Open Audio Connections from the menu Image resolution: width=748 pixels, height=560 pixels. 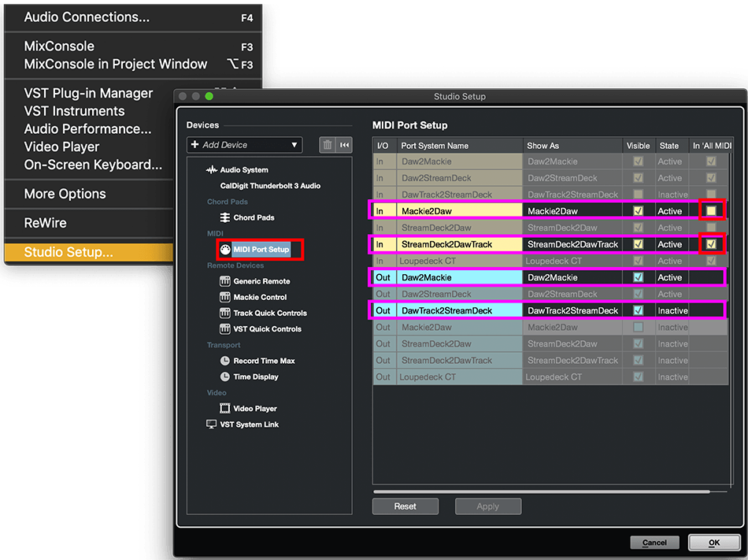(x=87, y=17)
